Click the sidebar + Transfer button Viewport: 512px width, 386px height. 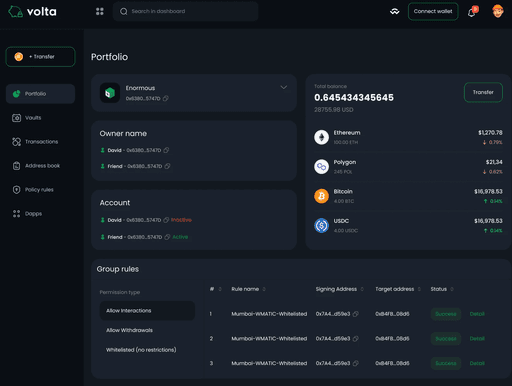pos(40,57)
